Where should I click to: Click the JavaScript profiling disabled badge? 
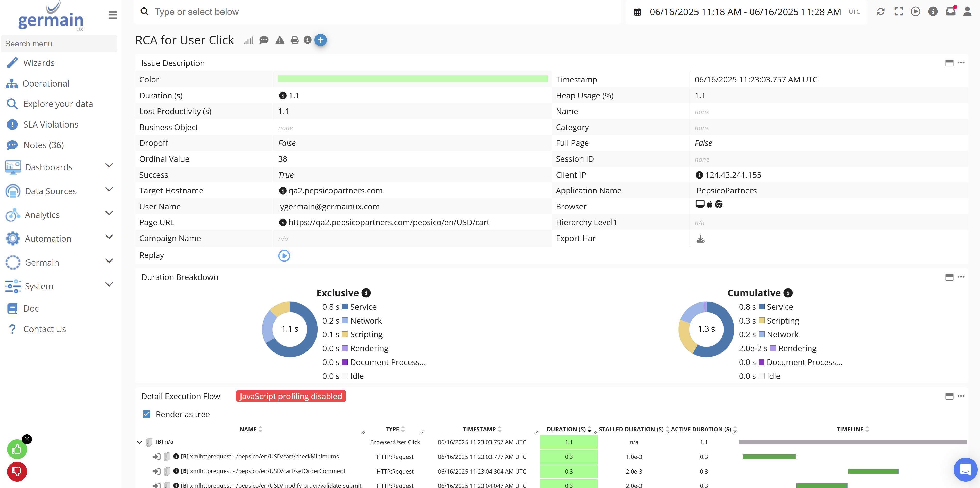coord(291,396)
